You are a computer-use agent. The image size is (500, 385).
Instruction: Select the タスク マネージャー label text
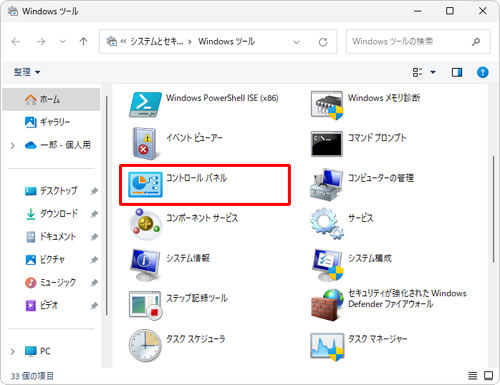point(377,339)
